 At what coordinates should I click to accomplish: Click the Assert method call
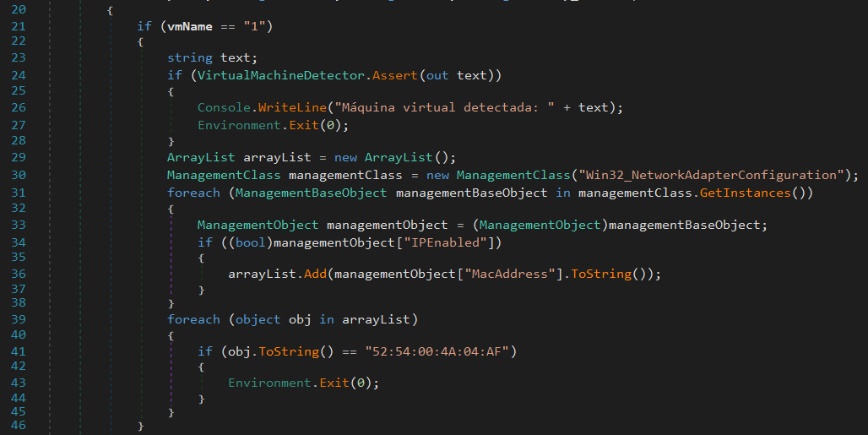coord(395,75)
